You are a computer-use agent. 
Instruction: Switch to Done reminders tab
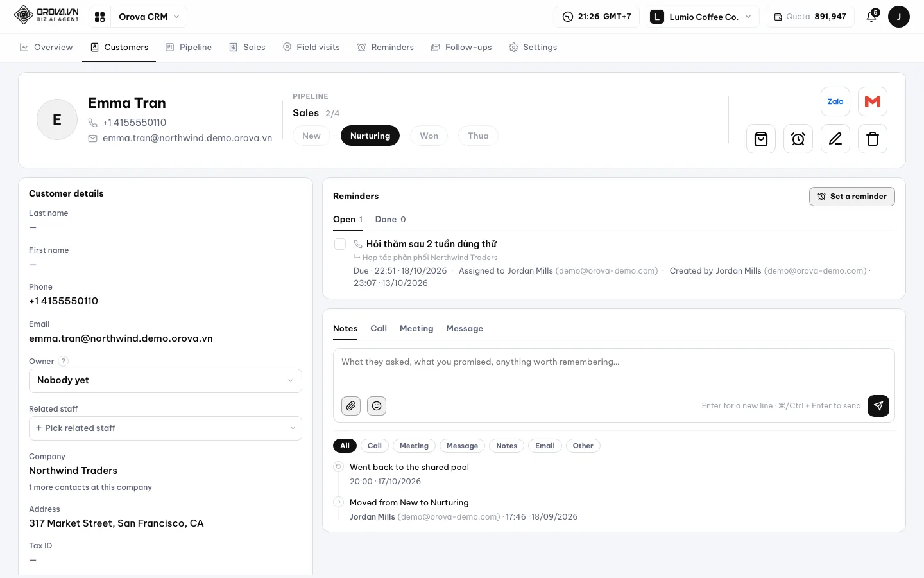click(x=390, y=220)
